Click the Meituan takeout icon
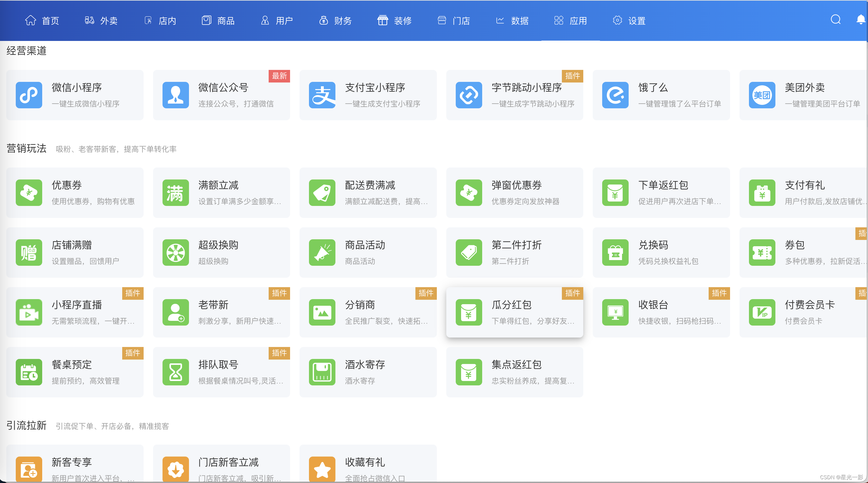 click(x=762, y=95)
